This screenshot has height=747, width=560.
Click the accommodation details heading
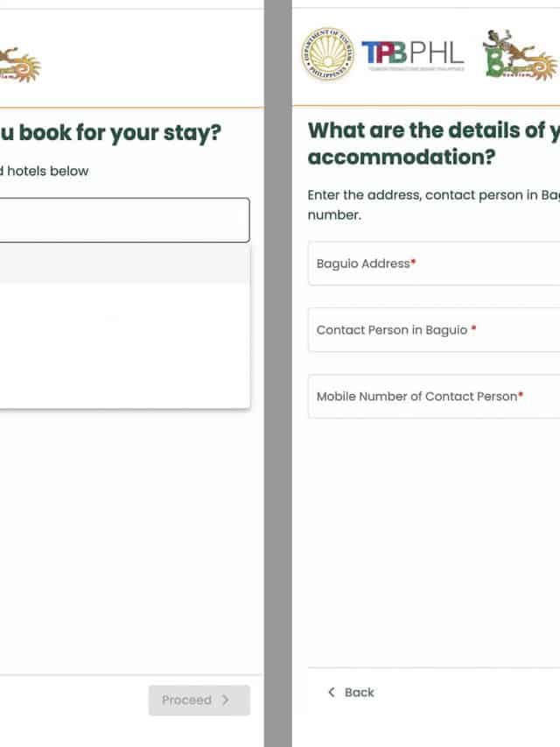pos(433,145)
